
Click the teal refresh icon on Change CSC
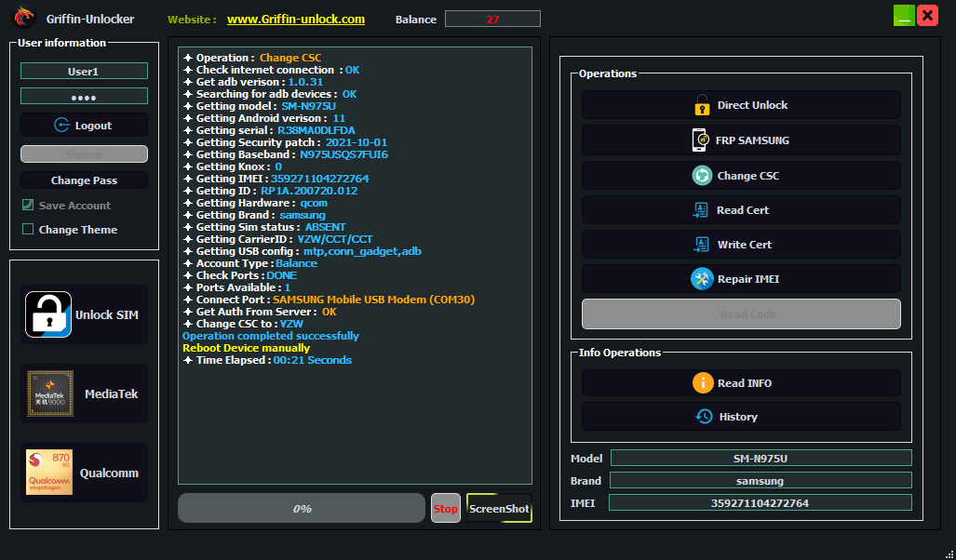click(702, 176)
